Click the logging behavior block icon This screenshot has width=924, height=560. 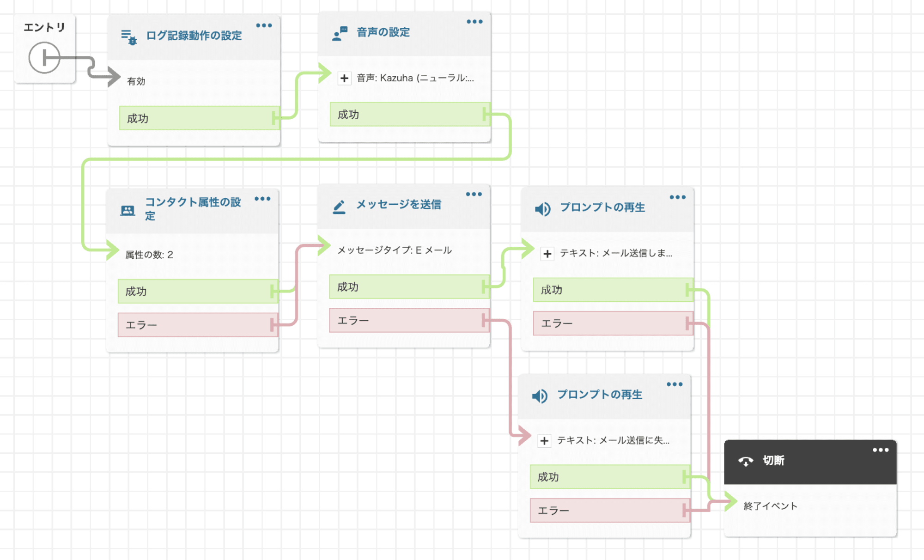click(x=129, y=37)
